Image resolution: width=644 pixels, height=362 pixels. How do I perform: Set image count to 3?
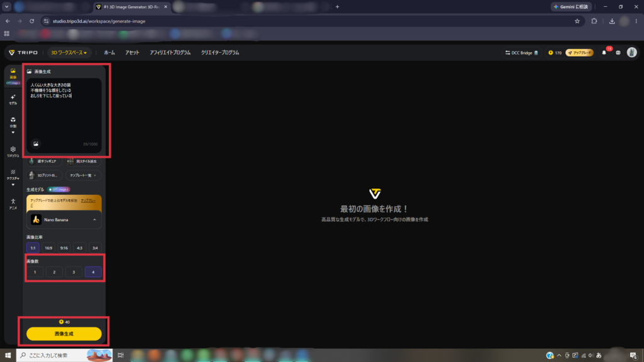click(74, 272)
